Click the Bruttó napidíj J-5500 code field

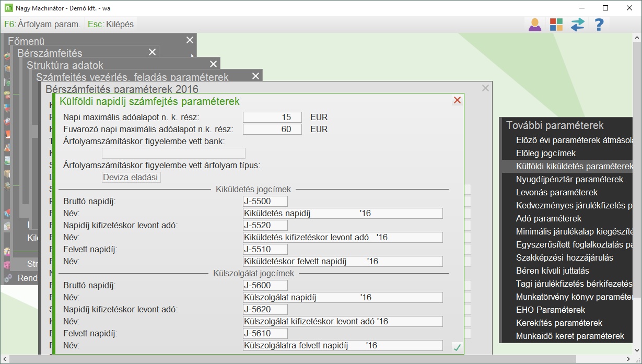(x=265, y=201)
